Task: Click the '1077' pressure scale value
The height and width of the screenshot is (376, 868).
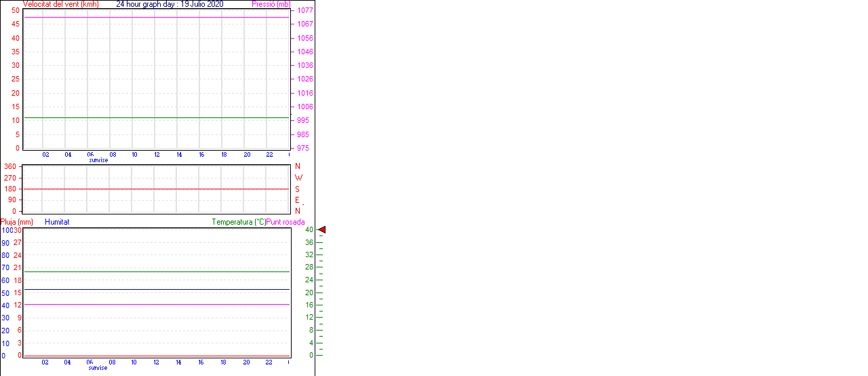Action: (x=304, y=11)
